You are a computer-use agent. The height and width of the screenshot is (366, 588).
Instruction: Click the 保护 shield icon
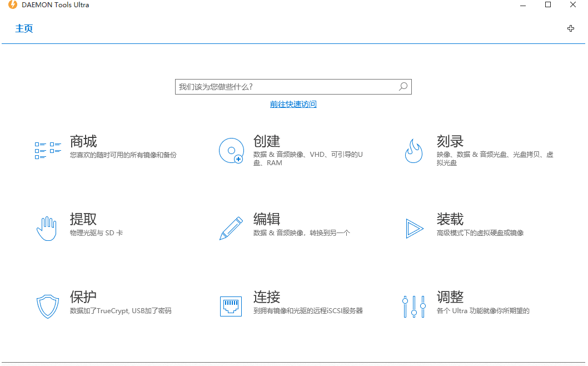coord(48,306)
